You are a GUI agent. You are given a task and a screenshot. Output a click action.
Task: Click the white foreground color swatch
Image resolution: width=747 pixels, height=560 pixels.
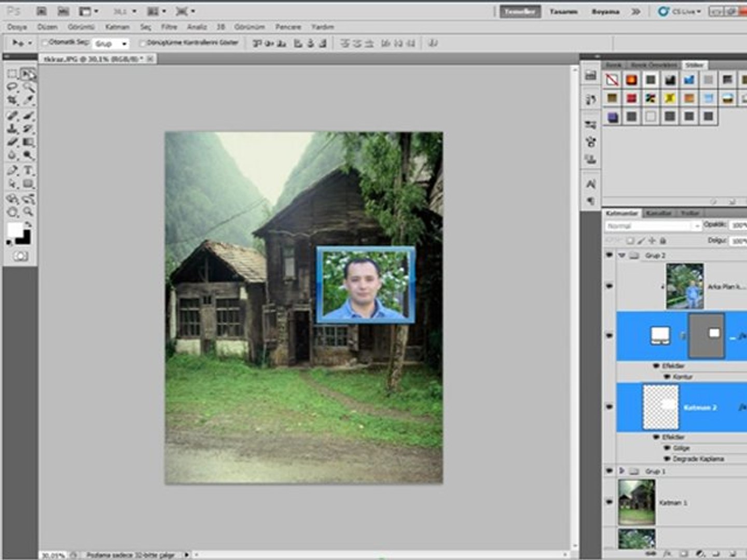tap(15, 230)
